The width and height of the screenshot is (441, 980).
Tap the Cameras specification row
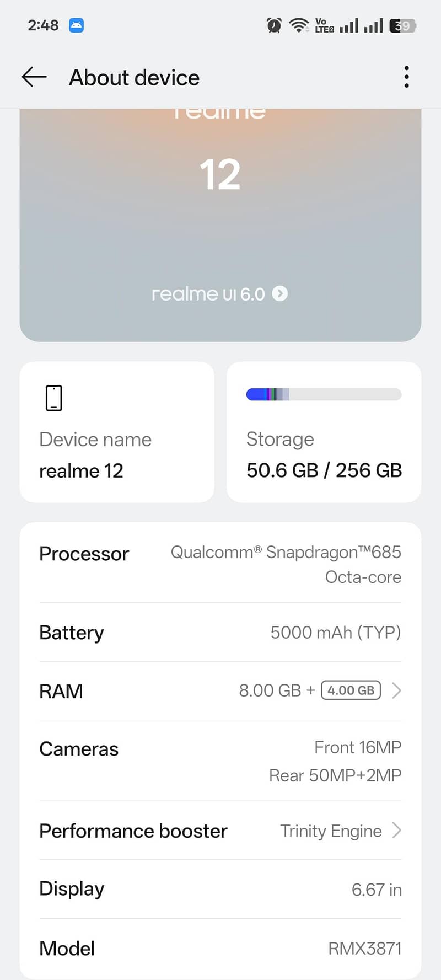pyautogui.click(x=220, y=761)
